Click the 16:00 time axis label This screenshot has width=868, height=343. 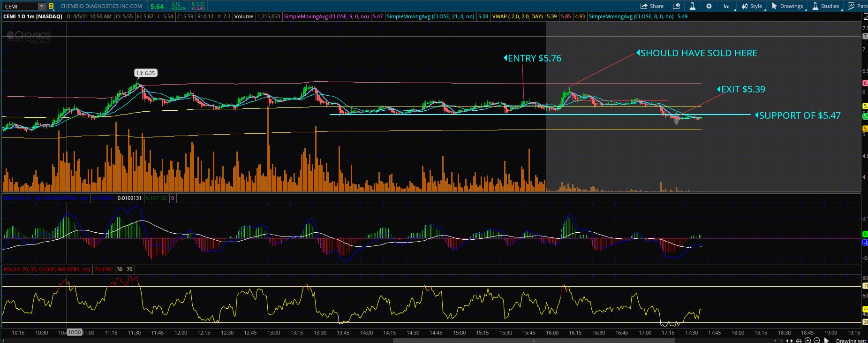point(552,333)
